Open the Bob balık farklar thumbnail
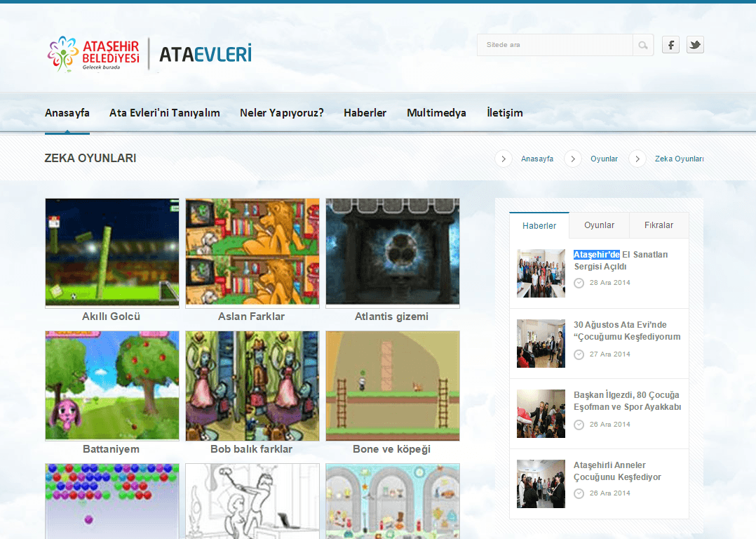756x539 pixels. coord(252,385)
